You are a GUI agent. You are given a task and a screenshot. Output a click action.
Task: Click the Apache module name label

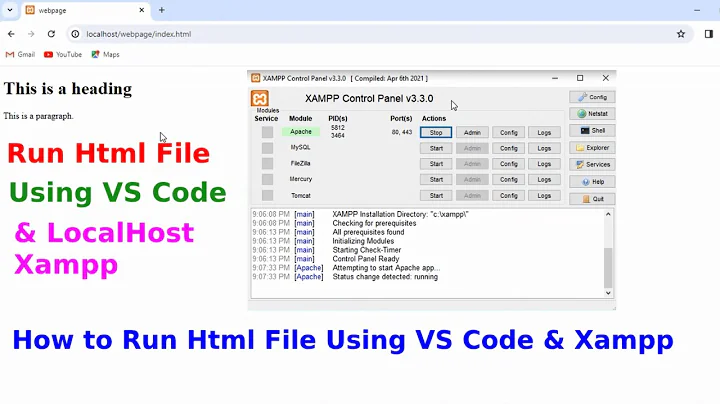click(x=301, y=132)
